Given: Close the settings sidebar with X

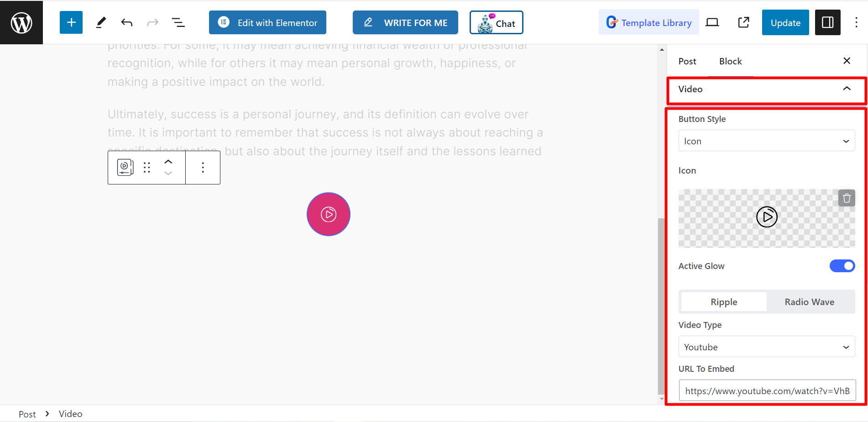Looking at the screenshot, I should point(847,61).
